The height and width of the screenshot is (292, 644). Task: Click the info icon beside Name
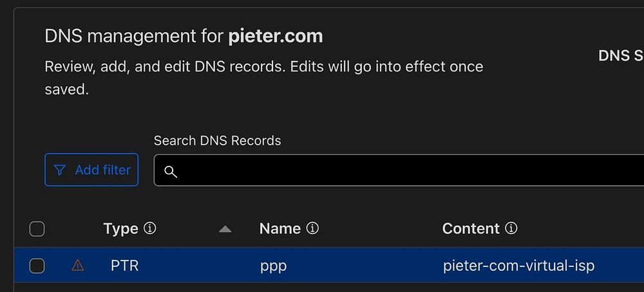pos(312,228)
